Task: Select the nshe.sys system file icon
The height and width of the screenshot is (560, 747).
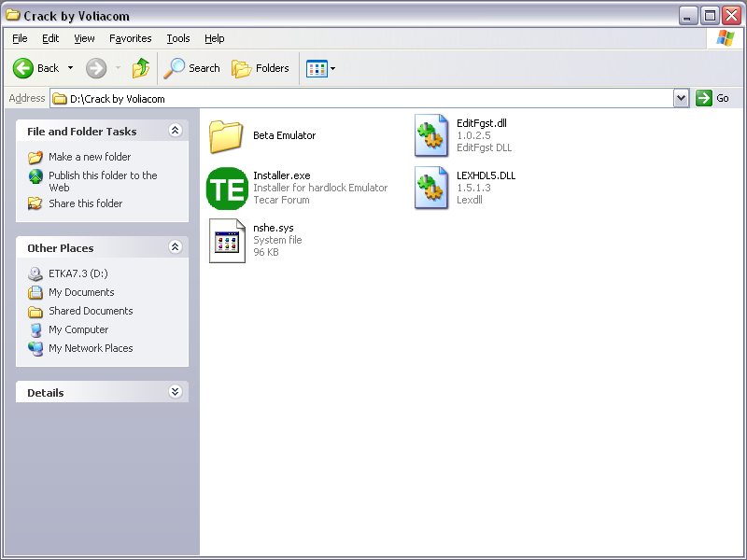Action: pos(227,241)
